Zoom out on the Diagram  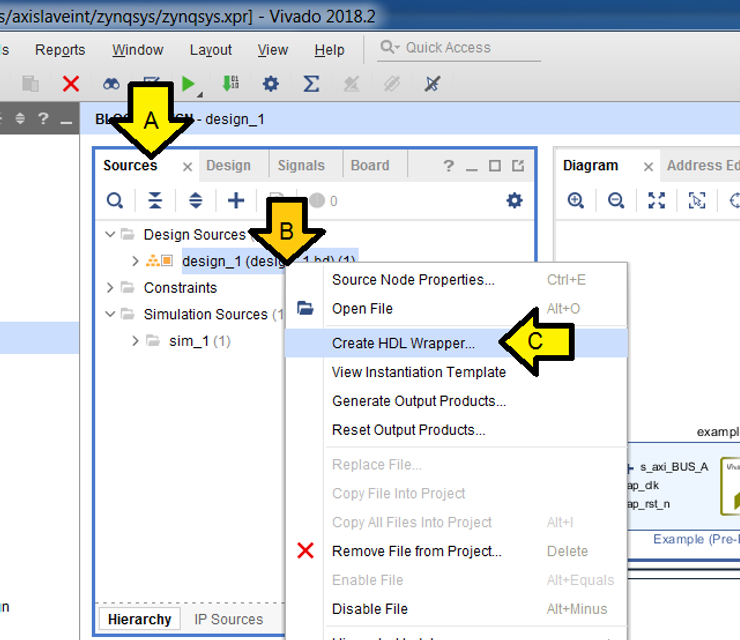[616, 201]
